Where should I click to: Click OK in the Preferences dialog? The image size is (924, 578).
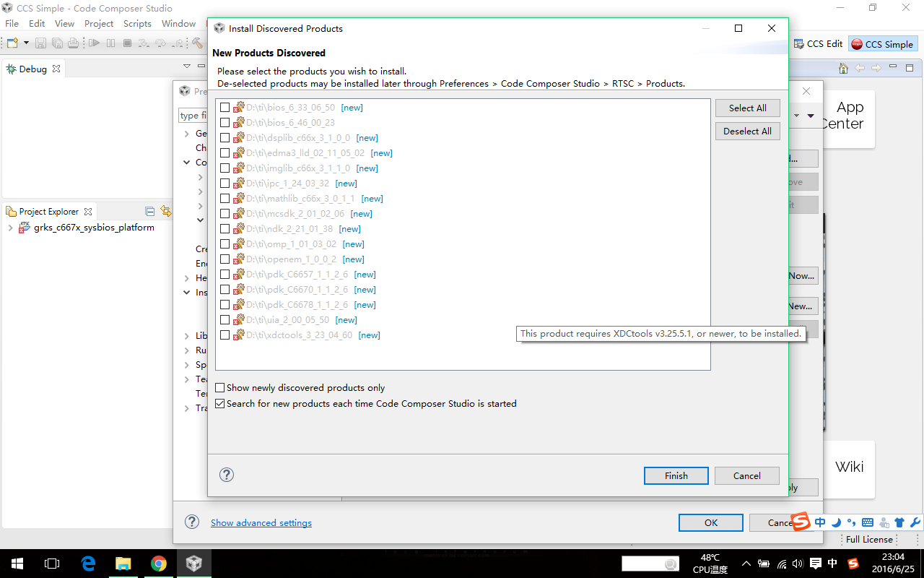[x=711, y=522]
